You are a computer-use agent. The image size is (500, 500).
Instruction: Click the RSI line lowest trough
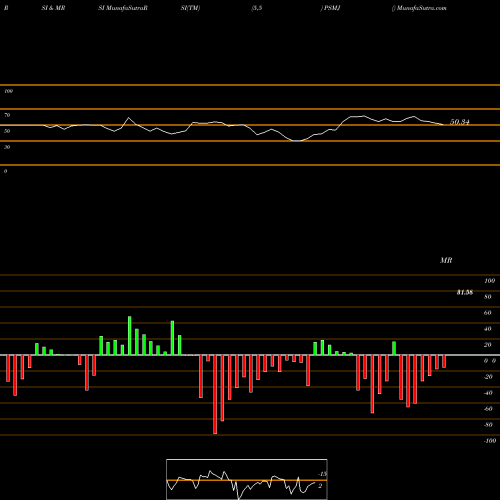coord(296,141)
